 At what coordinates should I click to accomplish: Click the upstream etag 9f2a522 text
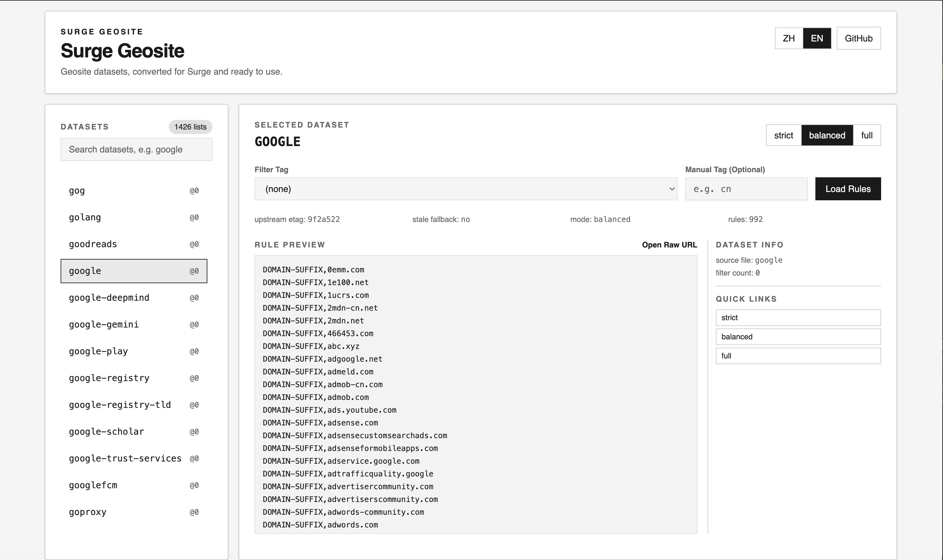point(297,219)
